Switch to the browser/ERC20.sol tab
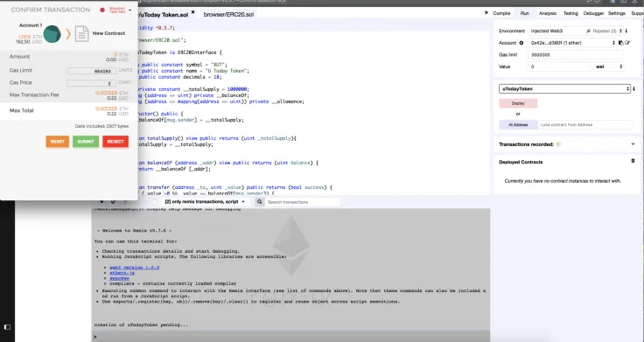This screenshot has height=342, width=644. coord(228,14)
